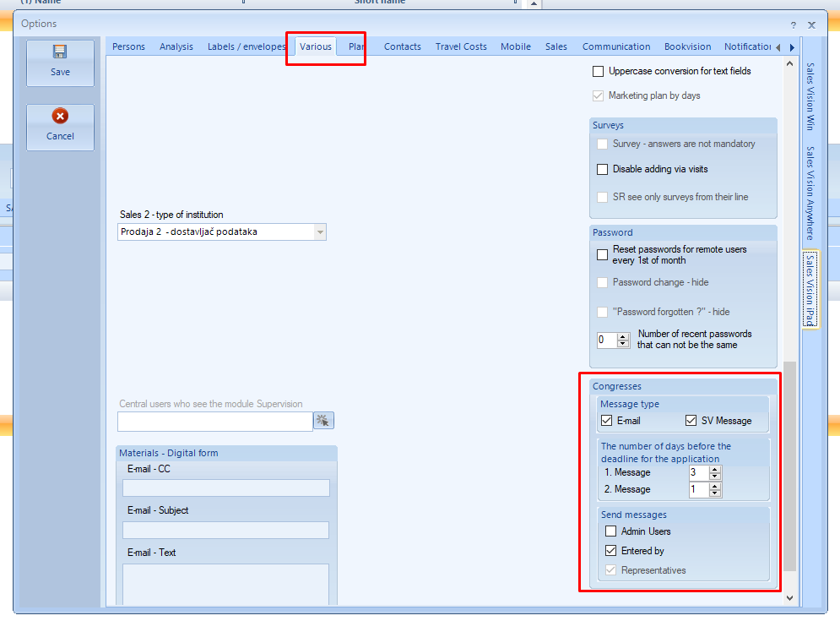Check the Admin Users checkbox

[x=610, y=531]
